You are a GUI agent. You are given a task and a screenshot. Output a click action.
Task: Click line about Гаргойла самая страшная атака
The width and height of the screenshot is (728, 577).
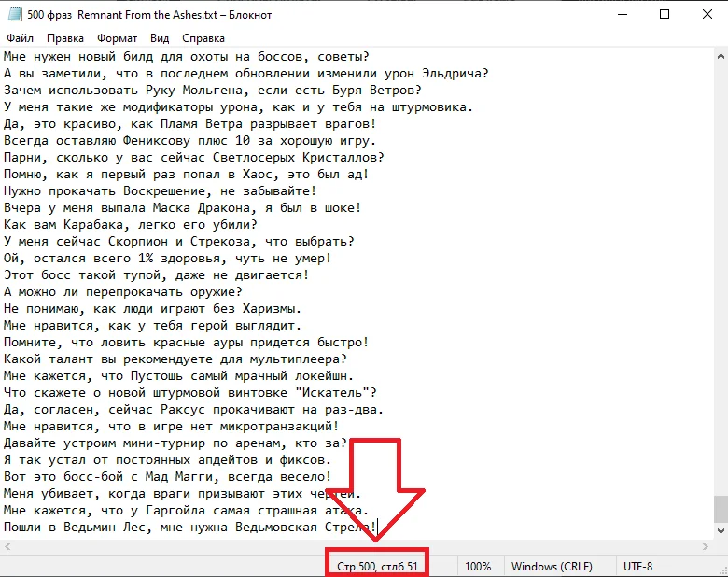(186, 511)
